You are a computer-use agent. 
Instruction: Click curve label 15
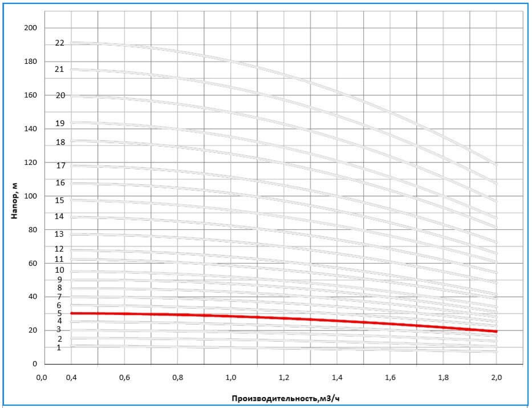pyautogui.click(x=60, y=200)
